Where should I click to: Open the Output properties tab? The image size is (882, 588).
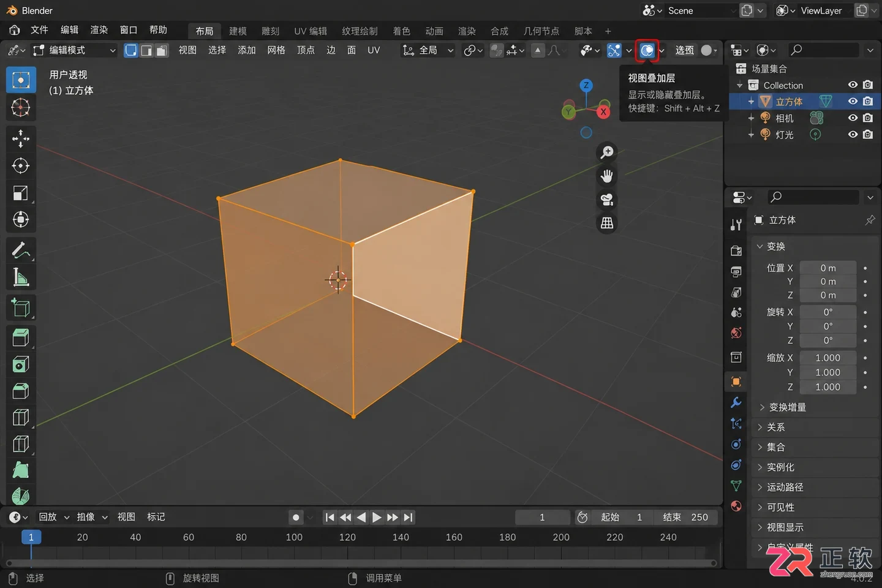(736, 271)
